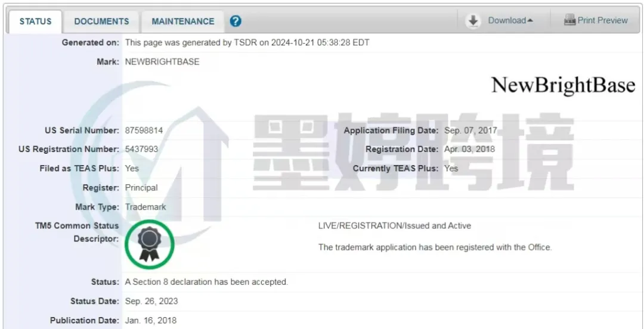Viewport: 644px width, 329px height.
Task: Click the status text about Section 8 declaration
Action: coord(206,282)
